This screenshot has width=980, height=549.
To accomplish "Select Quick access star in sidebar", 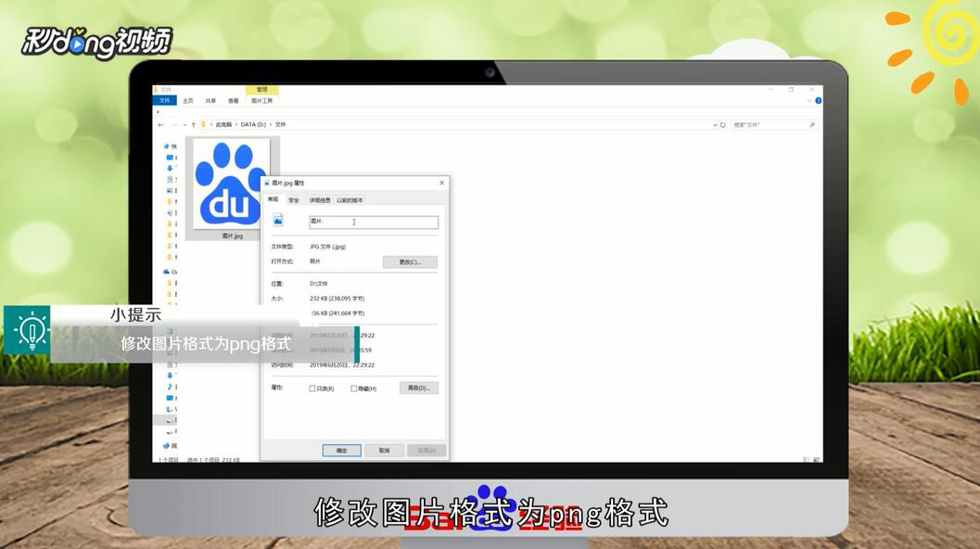I will (x=166, y=146).
